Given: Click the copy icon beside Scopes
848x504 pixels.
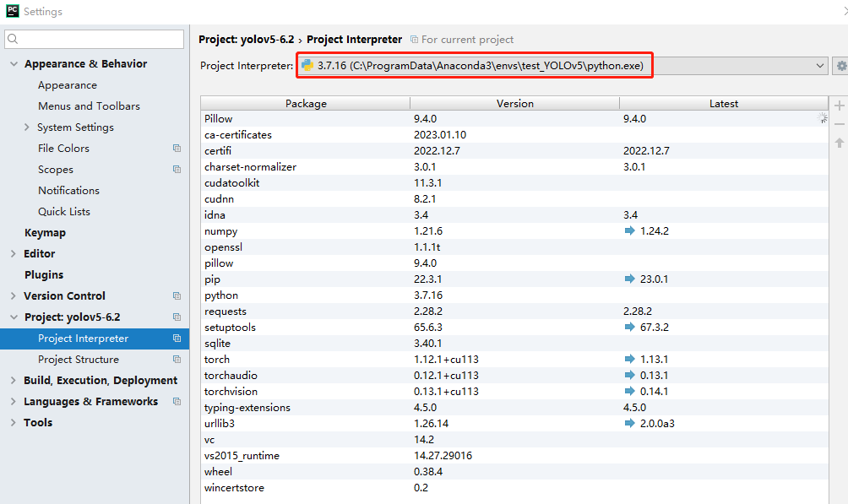Looking at the screenshot, I should (x=177, y=169).
